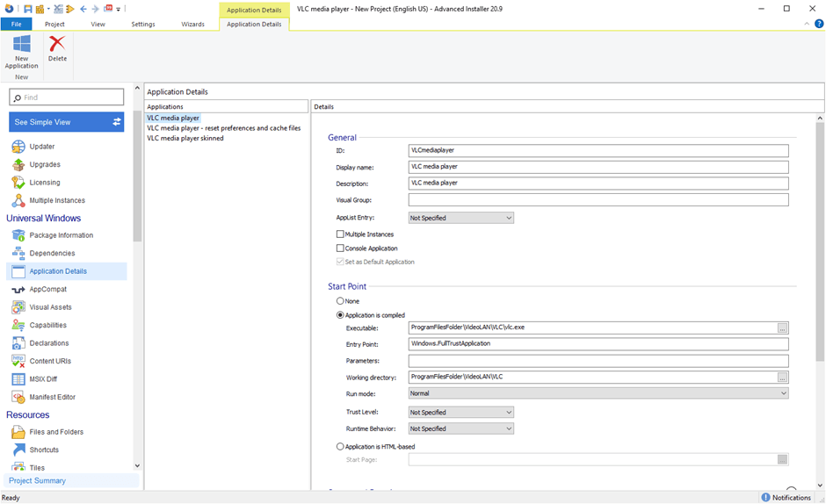Viewport: 826px width, 504px height.
Task: Select Application is HTML-based radio
Action: (x=340, y=446)
